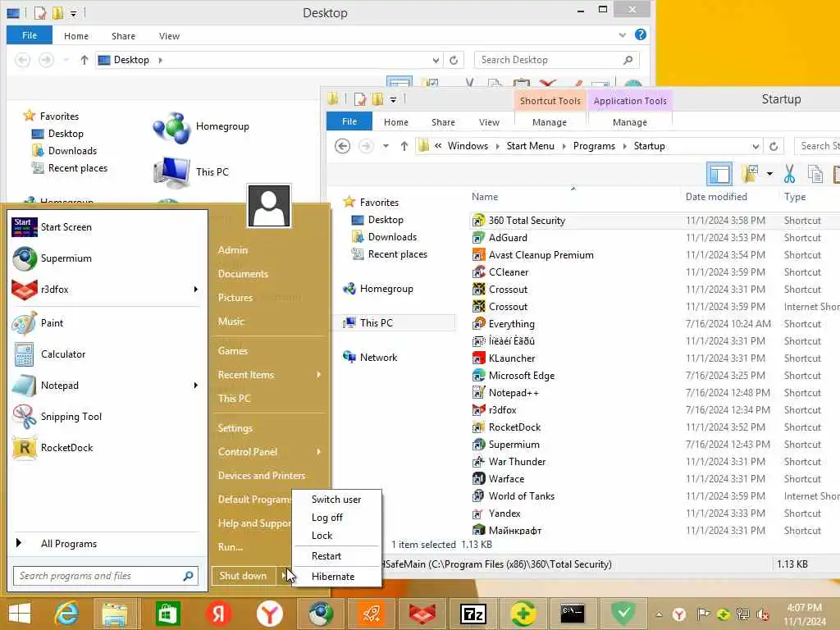The width and height of the screenshot is (840, 630).
Task: Click Run... in the Start menu
Action: [x=231, y=547]
